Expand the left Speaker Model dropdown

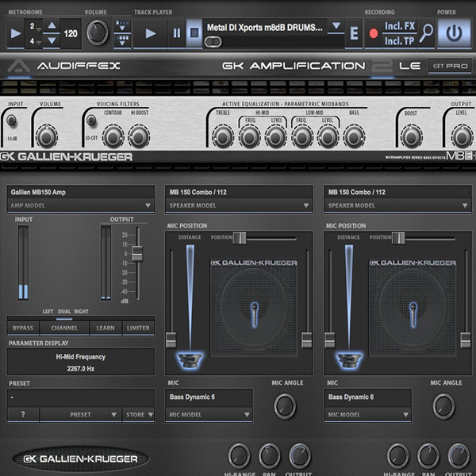point(239,205)
